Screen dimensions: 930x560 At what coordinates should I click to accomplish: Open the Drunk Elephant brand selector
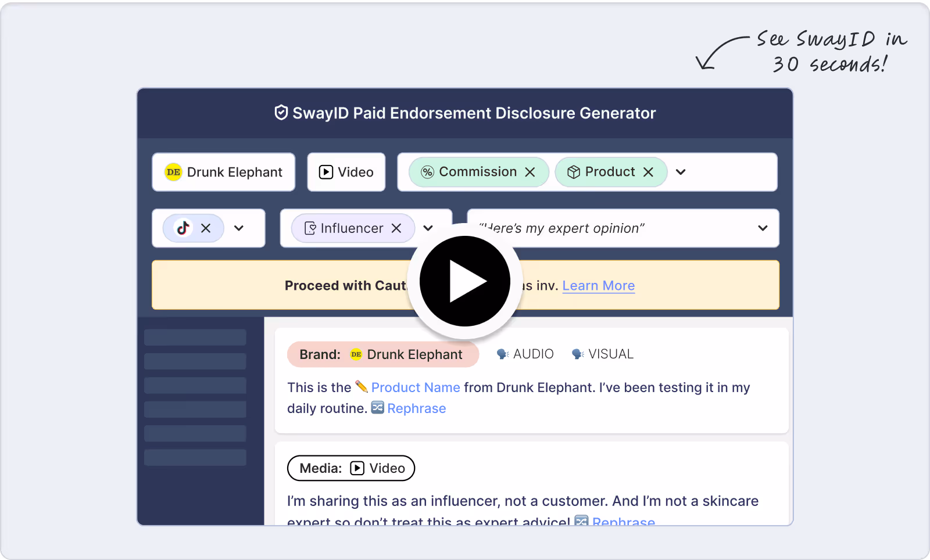coord(224,172)
